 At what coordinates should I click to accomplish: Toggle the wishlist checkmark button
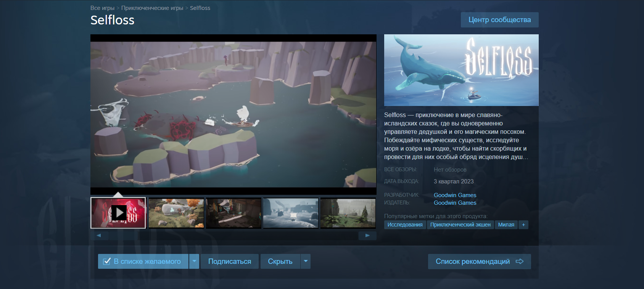[143, 262]
